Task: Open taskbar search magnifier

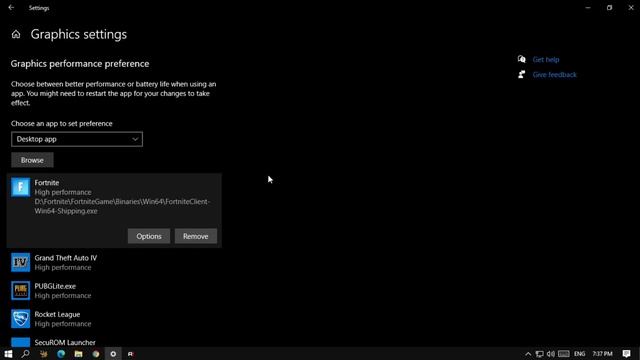Action: (x=25, y=354)
